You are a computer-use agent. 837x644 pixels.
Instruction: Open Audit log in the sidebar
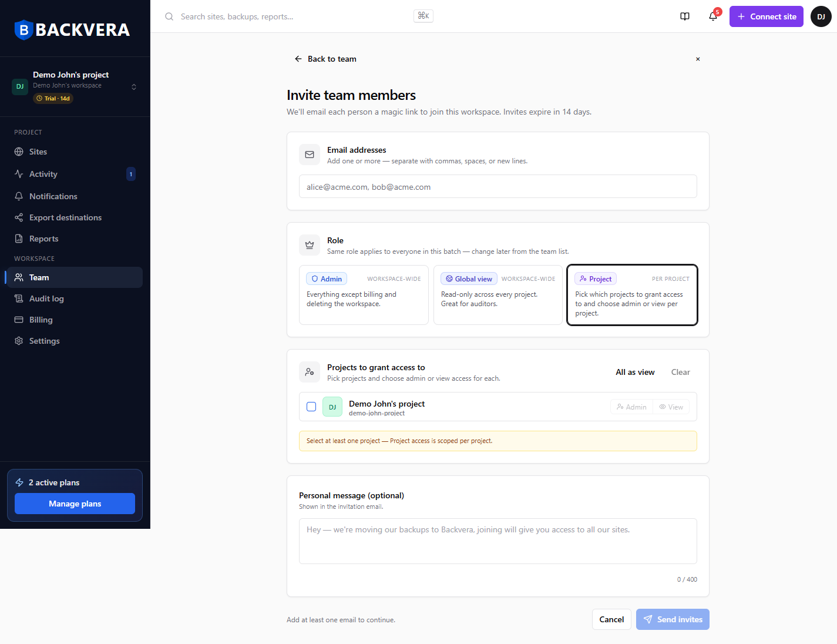click(75, 298)
